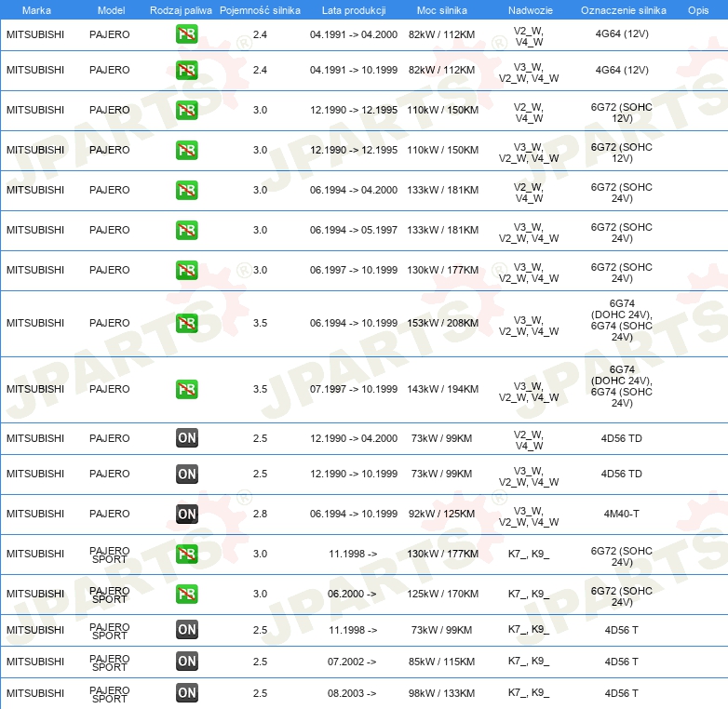Click the ON diesel icon in the 4M40-T row
The height and width of the screenshot is (709, 728).
click(186, 514)
